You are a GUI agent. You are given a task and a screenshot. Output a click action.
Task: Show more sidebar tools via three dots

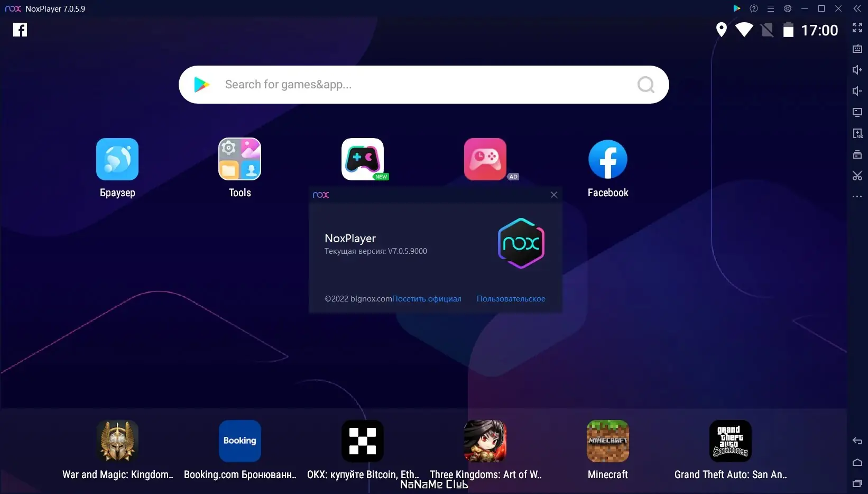point(857,197)
